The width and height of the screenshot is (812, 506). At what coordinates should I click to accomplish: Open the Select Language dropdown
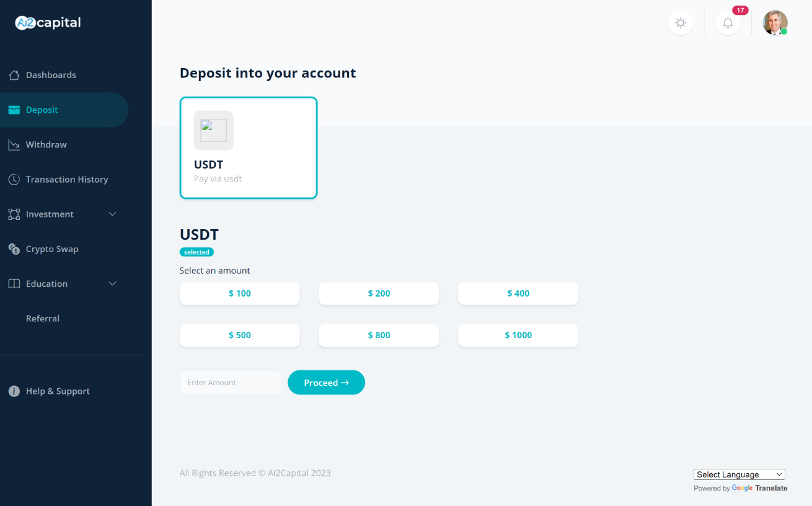tap(739, 474)
